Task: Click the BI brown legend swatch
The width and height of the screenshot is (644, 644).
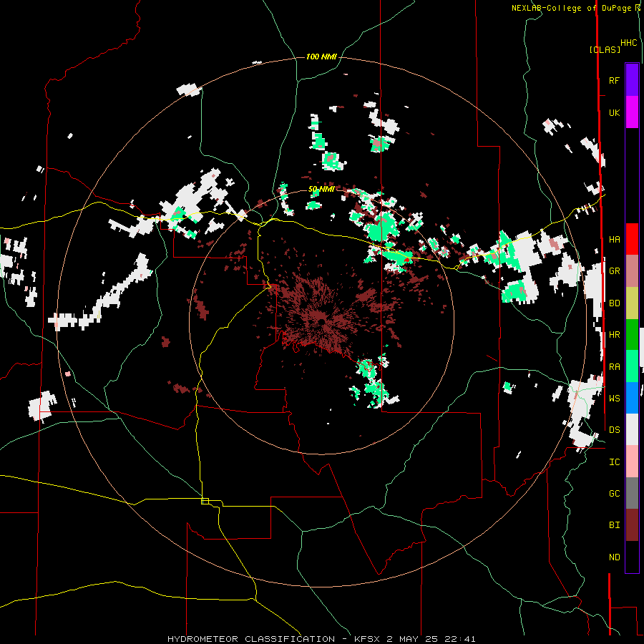Action: pyautogui.click(x=632, y=525)
